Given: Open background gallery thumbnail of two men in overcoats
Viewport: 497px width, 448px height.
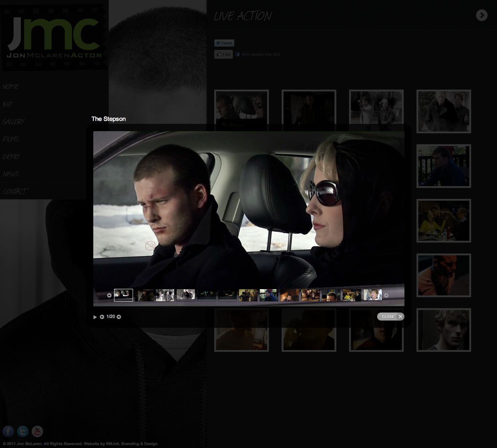Looking at the screenshot, I should tap(444, 111).
